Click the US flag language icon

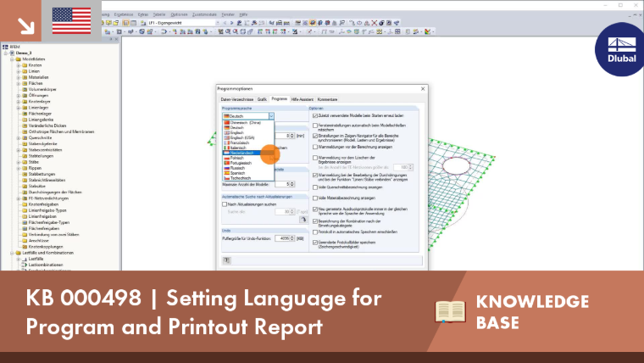click(x=71, y=20)
